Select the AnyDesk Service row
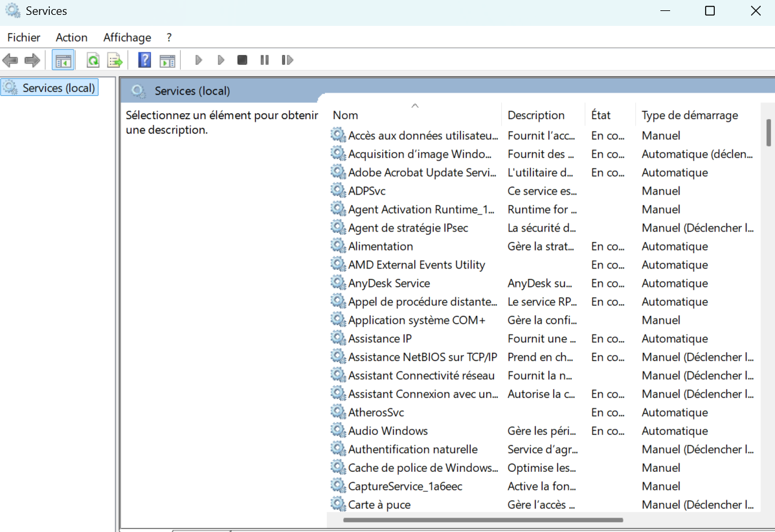 coord(388,283)
